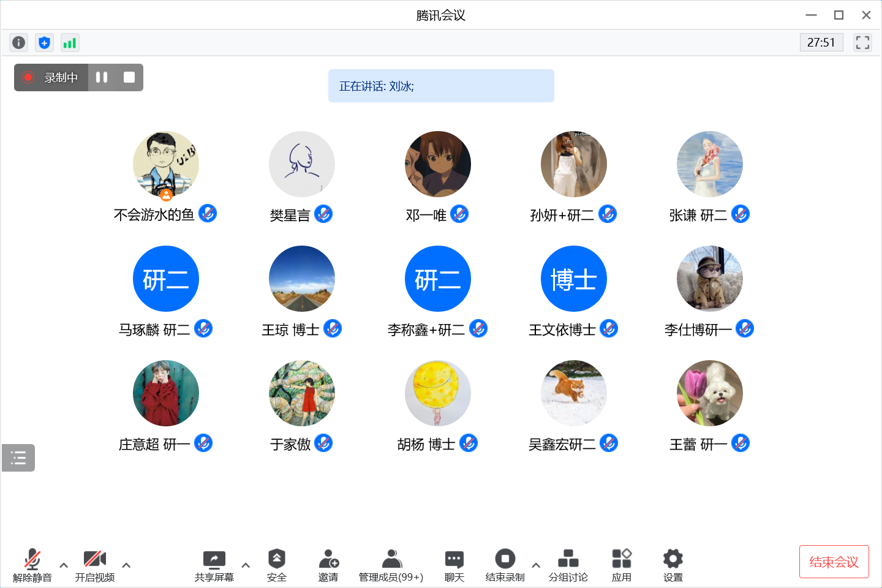Click the 邀请 invite icon
The height and width of the screenshot is (588, 882).
pos(329,565)
